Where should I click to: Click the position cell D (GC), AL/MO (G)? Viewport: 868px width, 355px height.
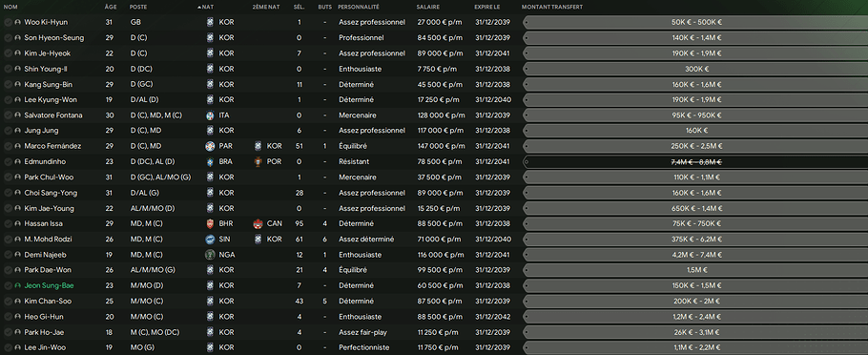click(160, 177)
